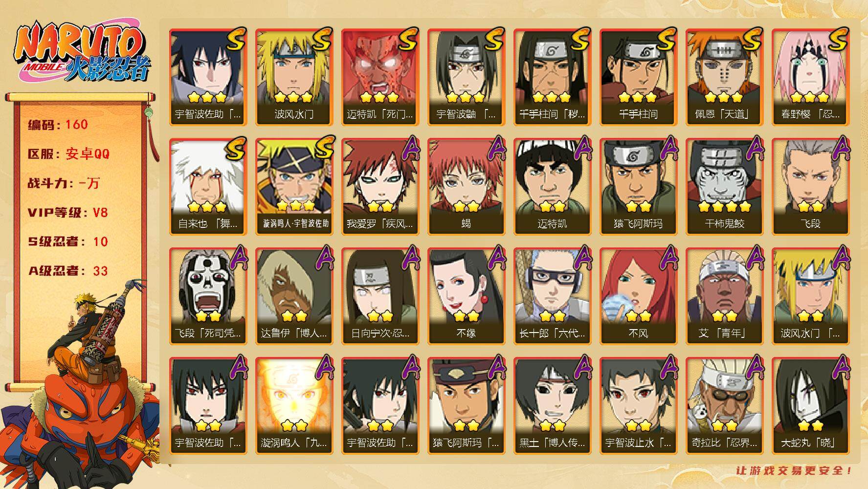Select the 波风水门 S-rank ninja card
Screen dimensions: 868x489
coord(294,77)
